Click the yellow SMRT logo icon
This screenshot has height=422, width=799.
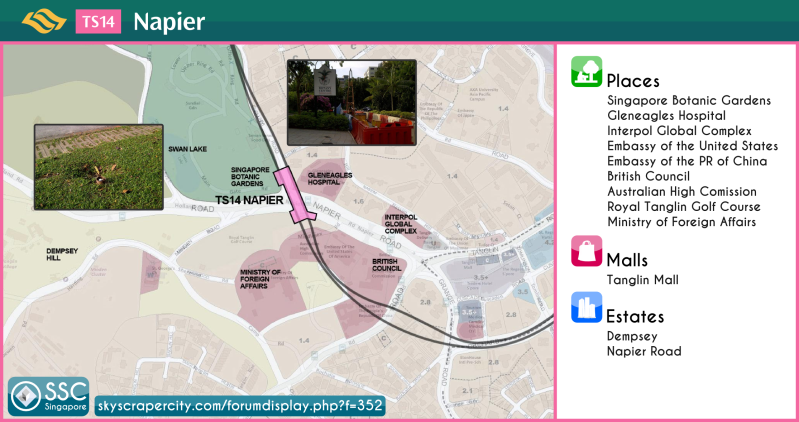pos(42,21)
